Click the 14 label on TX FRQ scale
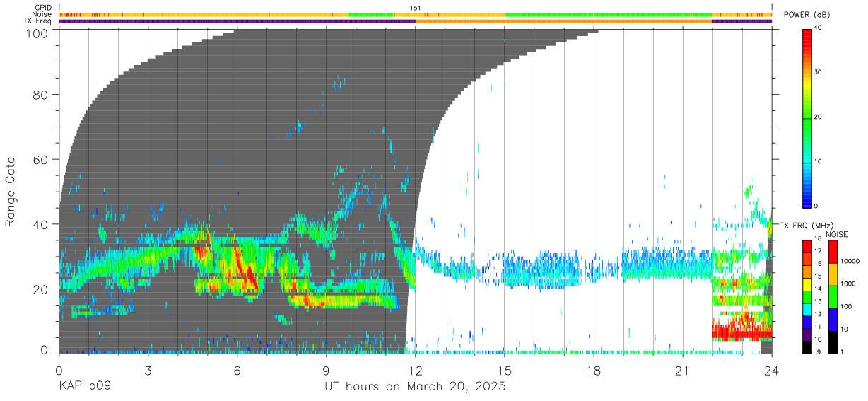This screenshot has height=401, width=868. pyautogui.click(x=816, y=290)
